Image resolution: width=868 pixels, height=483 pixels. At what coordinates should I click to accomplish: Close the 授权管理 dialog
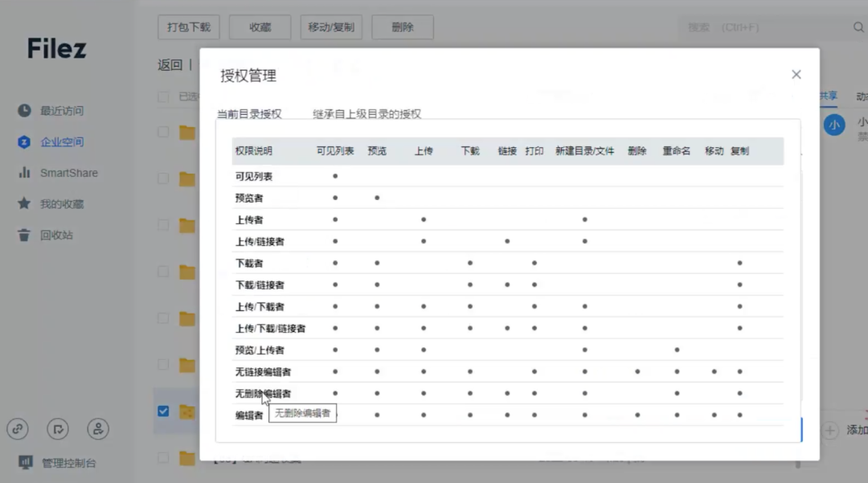(796, 74)
